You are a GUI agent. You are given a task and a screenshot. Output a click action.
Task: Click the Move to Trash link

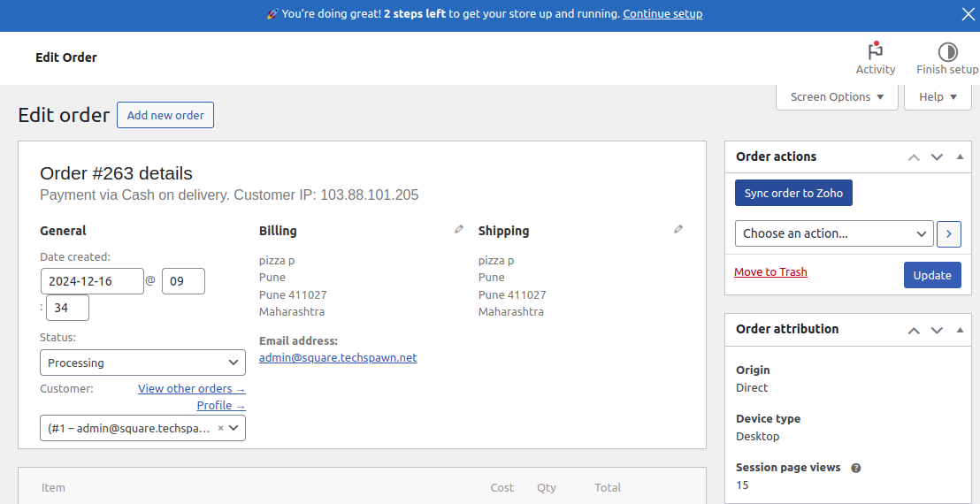[x=770, y=272]
